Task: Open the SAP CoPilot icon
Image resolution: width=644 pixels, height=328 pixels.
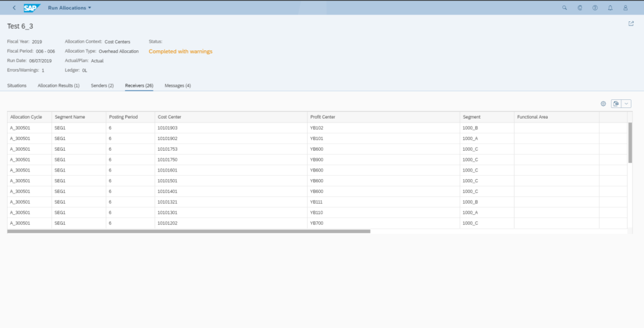Action: click(579, 8)
